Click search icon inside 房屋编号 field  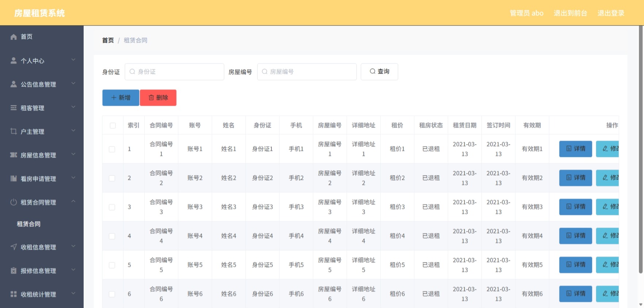click(264, 72)
